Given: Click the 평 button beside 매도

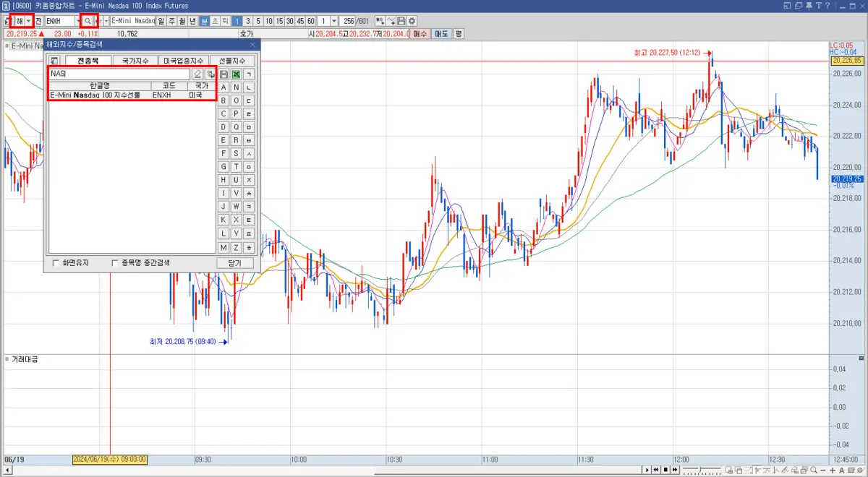Looking at the screenshot, I should [459, 34].
